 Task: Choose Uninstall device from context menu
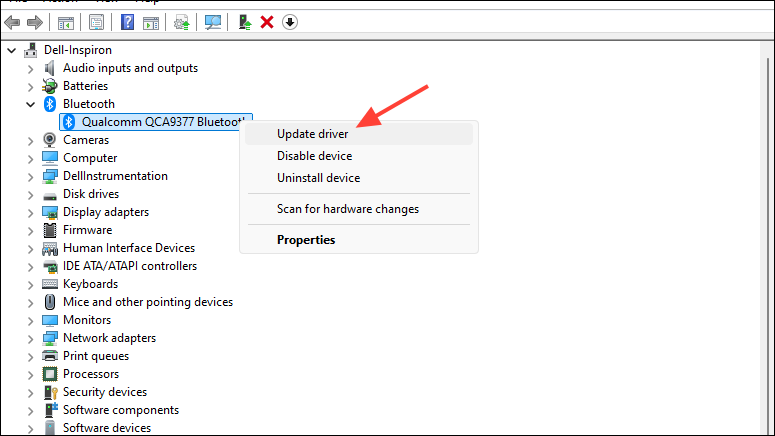(359, 178)
